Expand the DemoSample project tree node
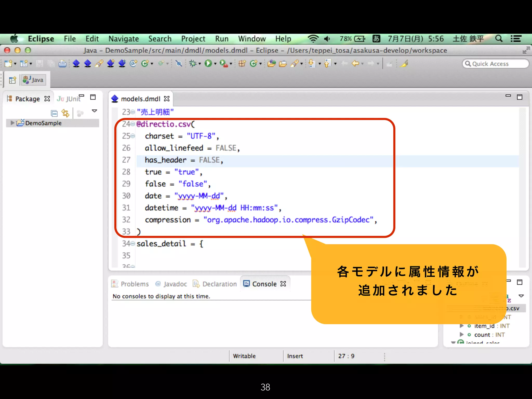This screenshot has width=532, height=399. (x=12, y=123)
